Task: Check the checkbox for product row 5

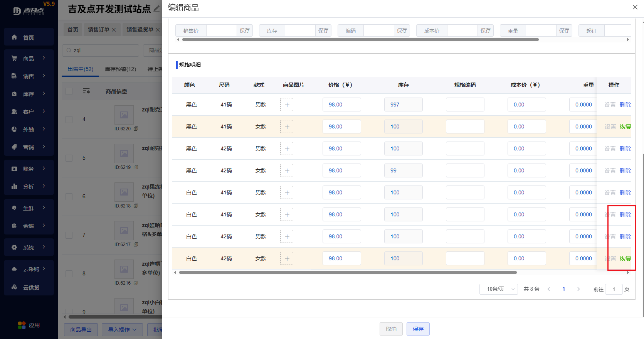Action: (x=69, y=158)
